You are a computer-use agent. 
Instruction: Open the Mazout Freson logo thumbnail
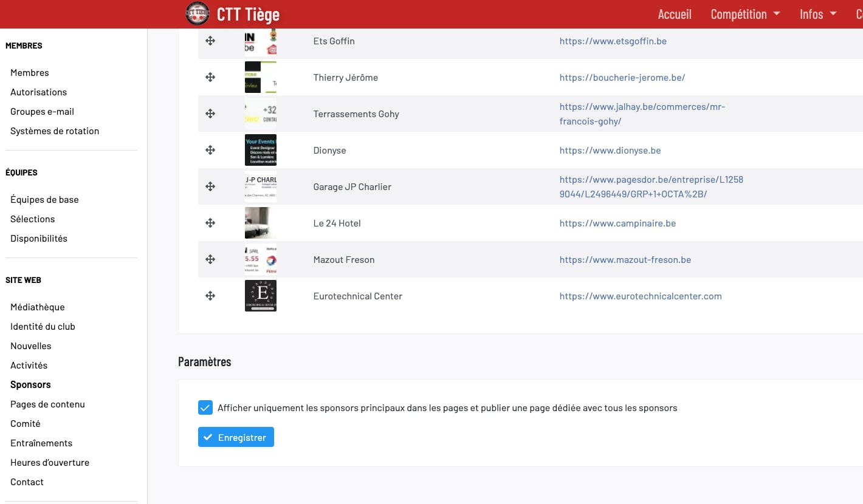pos(261,259)
